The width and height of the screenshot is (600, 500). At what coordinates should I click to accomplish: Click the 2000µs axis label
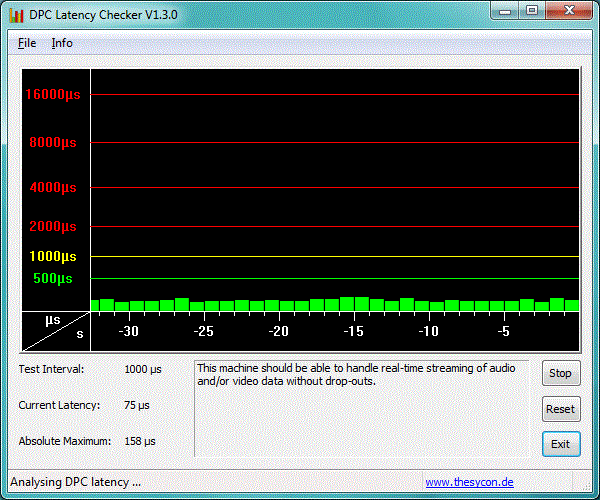[53, 226]
